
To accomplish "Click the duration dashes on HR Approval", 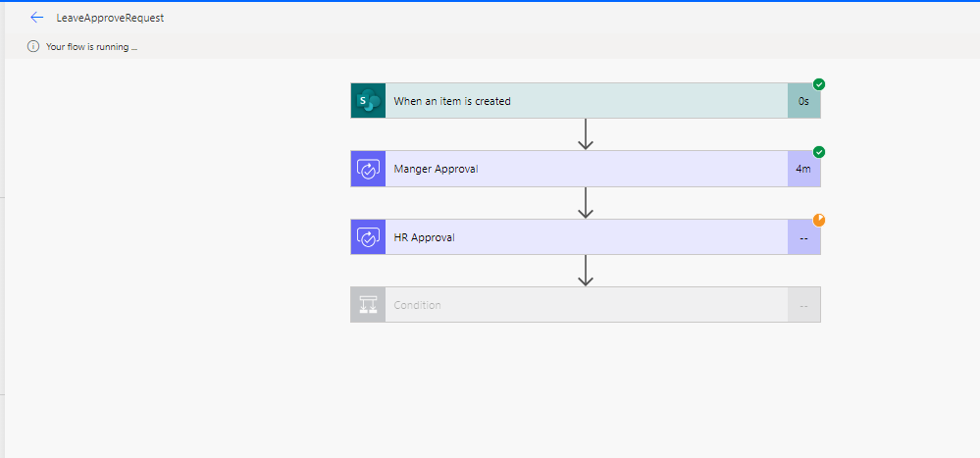I will (803, 236).
